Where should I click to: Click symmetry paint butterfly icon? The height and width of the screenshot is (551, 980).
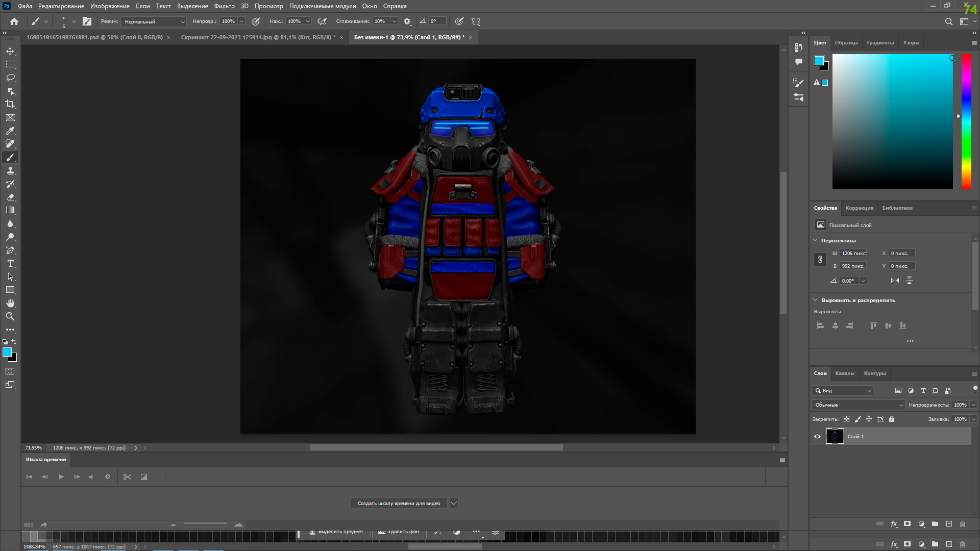pos(476,21)
